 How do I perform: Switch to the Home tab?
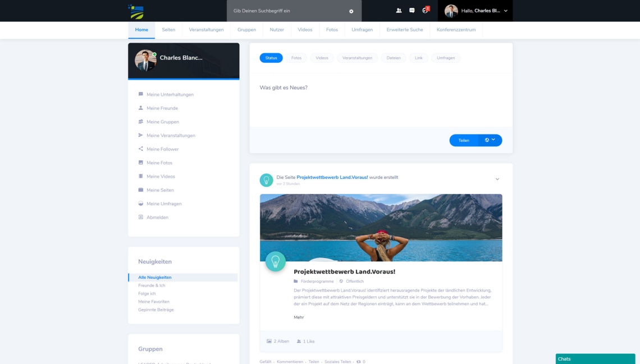(x=141, y=30)
